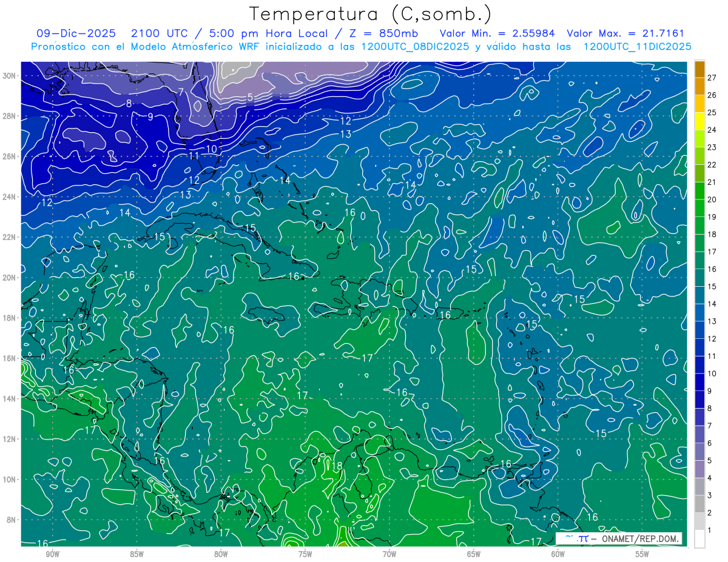Viewport: 728px width, 562px height.
Task: Click the '26N' latitude axis label
Action: point(10,156)
